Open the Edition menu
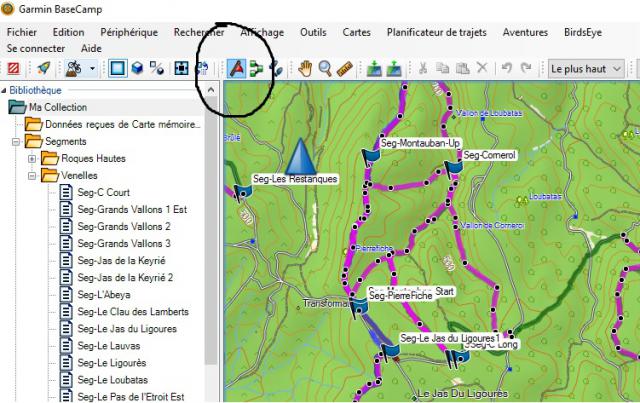 [69, 32]
